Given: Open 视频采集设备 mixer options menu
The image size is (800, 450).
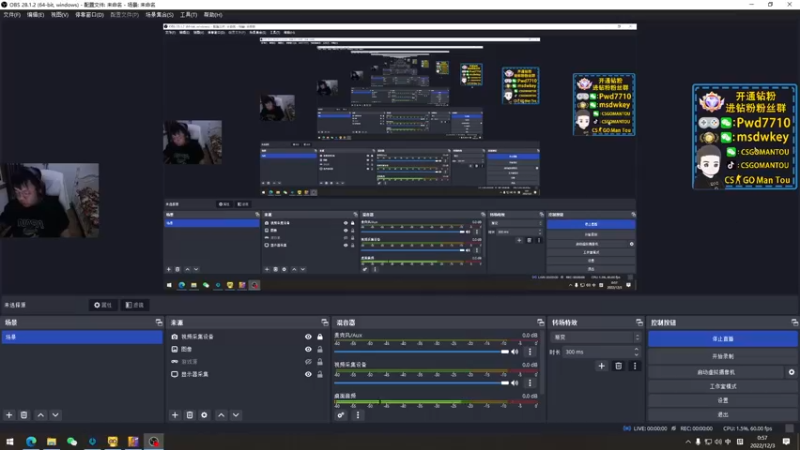Looking at the screenshot, I should 530,383.
